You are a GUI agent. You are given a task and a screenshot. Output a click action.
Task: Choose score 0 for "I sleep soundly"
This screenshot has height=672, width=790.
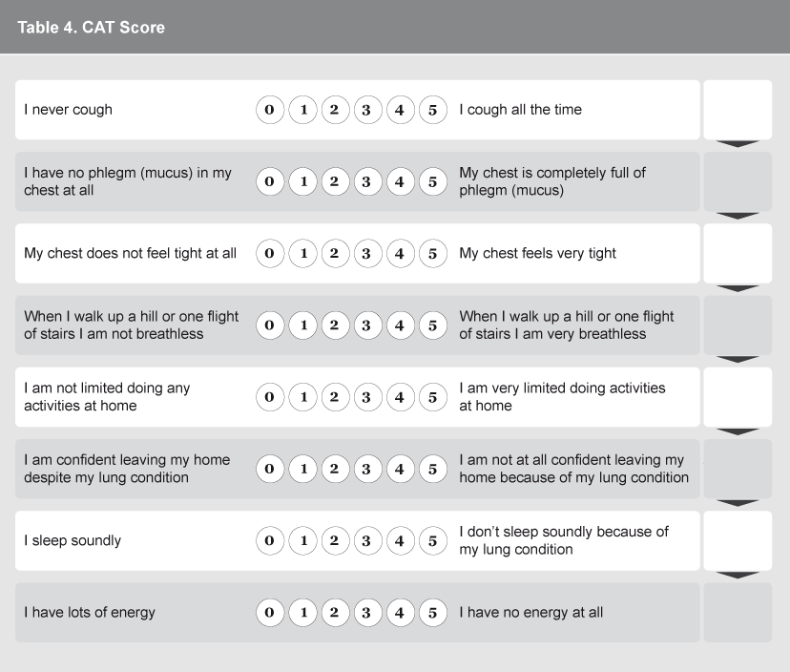click(270, 541)
